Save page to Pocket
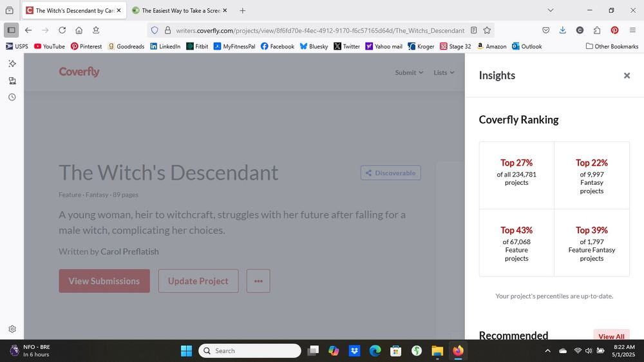The height and width of the screenshot is (362, 644). click(546, 30)
